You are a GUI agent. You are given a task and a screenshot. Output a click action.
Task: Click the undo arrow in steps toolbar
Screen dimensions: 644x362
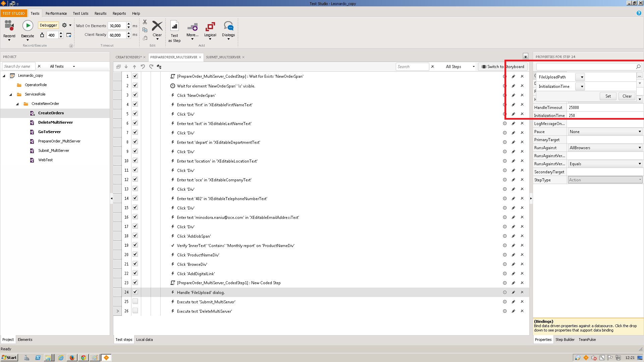143,67
